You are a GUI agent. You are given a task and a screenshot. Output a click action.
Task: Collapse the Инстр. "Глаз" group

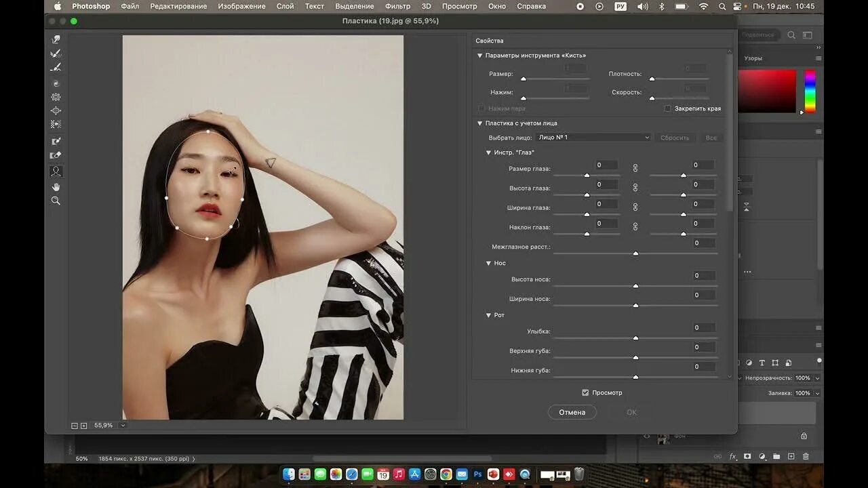click(488, 152)
